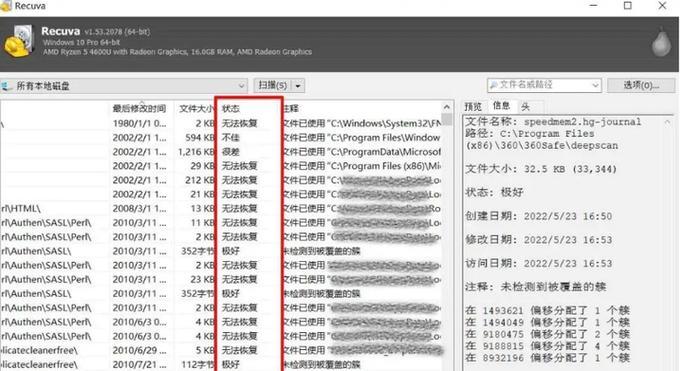
Task: Open the arrow next to 扫描(S) button
Action: [x=298, y=86]
